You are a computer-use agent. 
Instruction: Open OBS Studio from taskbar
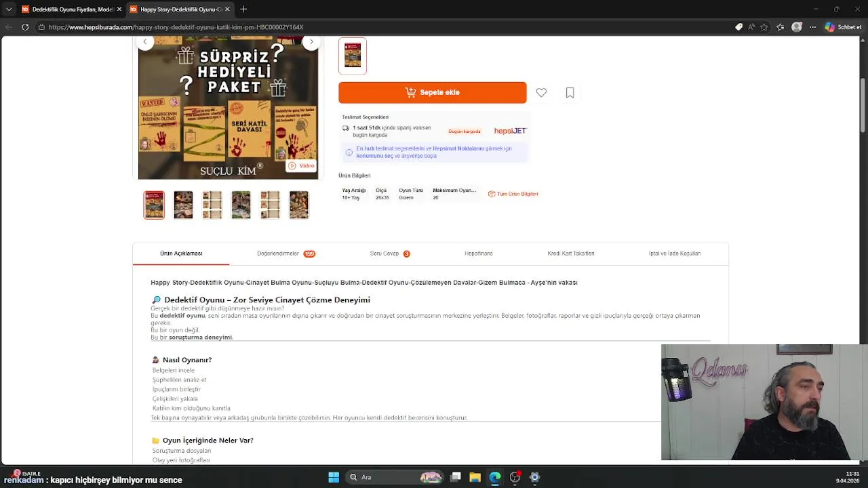point(515,477)
